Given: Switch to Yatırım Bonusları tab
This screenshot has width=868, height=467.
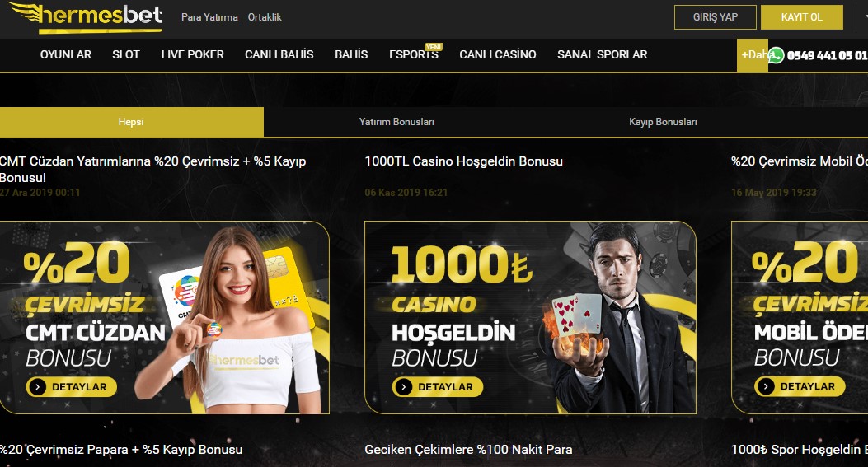Looking at the screenshot, I should point(396,122).
